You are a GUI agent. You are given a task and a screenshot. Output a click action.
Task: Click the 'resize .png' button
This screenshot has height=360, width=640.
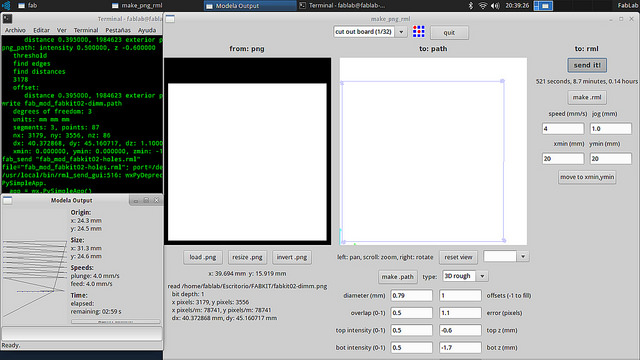247,257
